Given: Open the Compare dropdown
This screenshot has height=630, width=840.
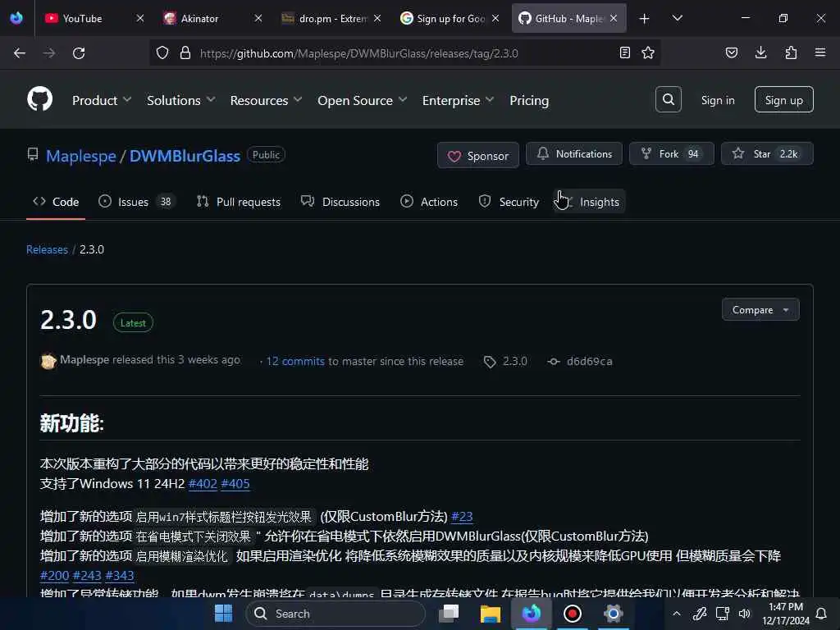Looking at the screenshot, I should (x=760, y=309).
